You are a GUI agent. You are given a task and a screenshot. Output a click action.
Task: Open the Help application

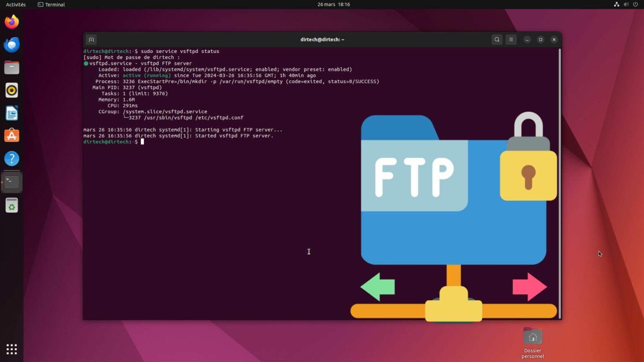pyautogui.click(x=11, y=158)
